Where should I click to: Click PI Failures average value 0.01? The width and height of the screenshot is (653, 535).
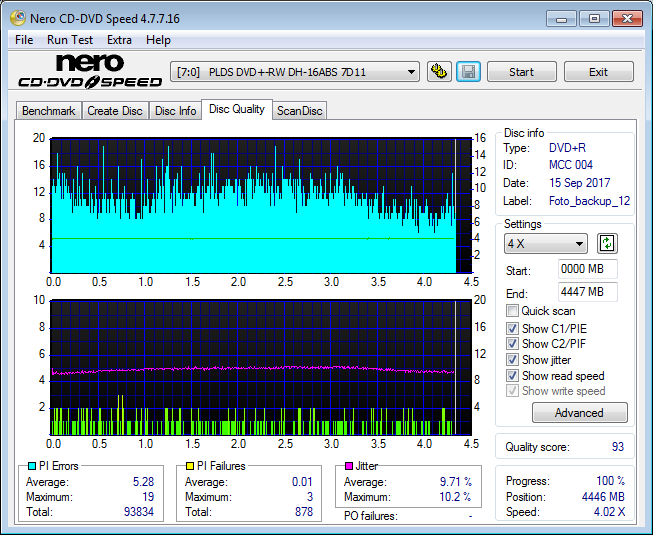pos(302,482)
